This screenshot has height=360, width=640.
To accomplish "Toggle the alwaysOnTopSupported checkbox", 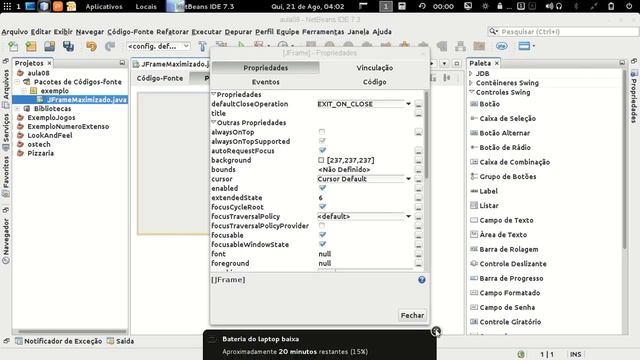I will click(322, 141).
